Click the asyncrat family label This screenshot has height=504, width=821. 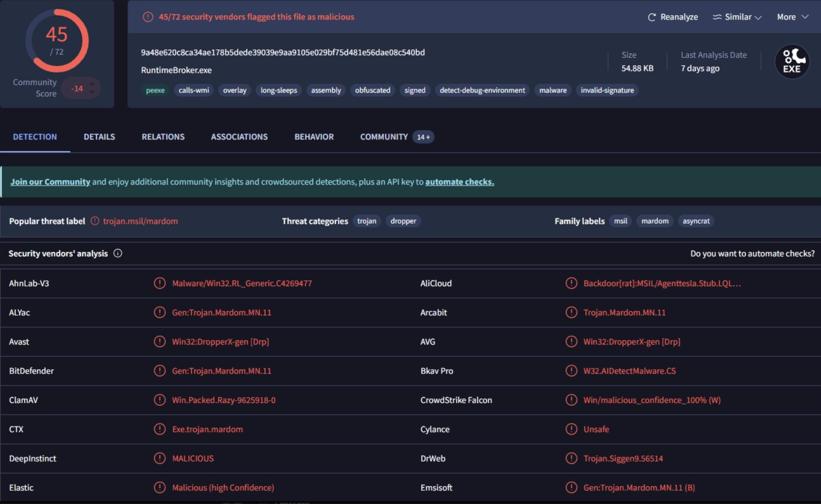point(696,221)
